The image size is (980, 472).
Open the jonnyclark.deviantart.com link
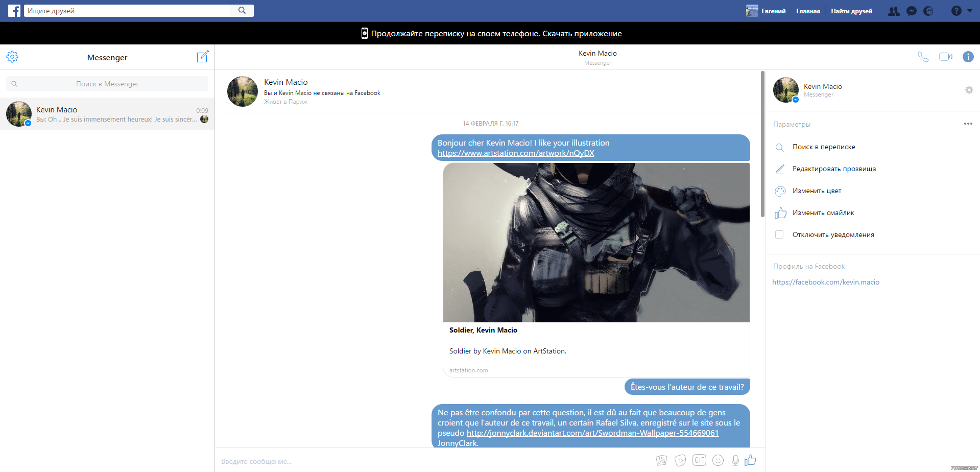point(592,433)
